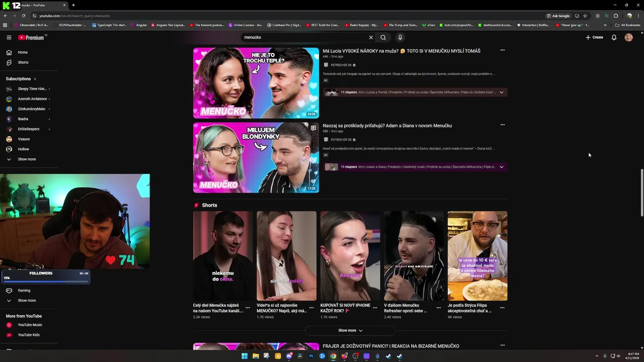This screenshot has width=644, height=362.
Task: Show more Shorts results
Action: coord(350,330)
